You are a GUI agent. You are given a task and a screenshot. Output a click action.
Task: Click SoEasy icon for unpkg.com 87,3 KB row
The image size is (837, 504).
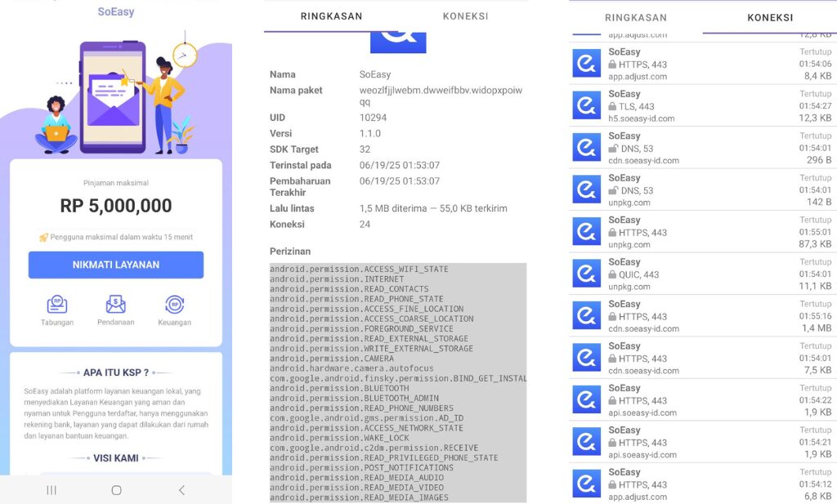(587, 232)
